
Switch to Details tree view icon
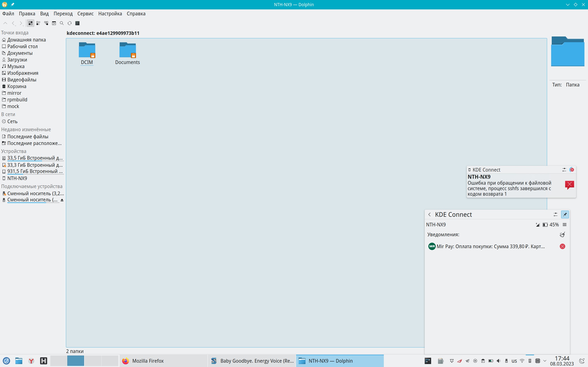(x=46, y=23)
